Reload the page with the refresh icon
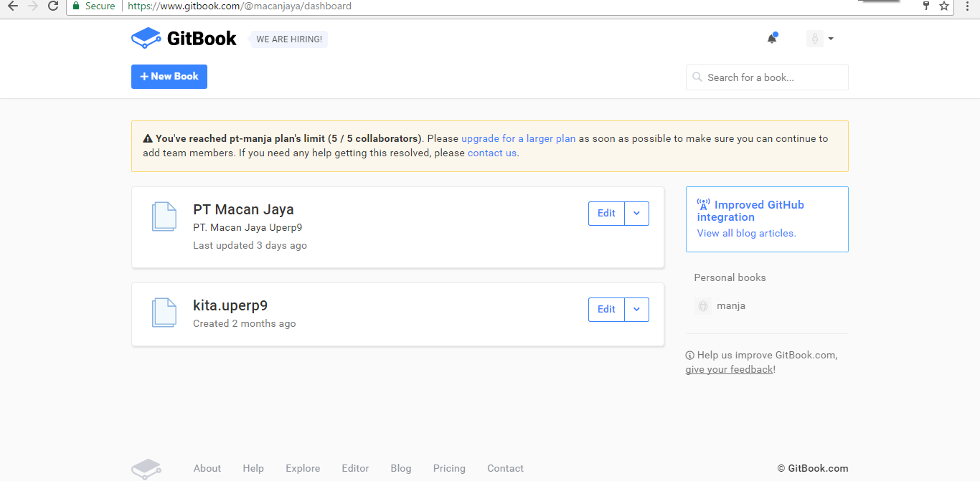Screen dimensions: 980x481 pyautogui.click(x=52, y=6)
